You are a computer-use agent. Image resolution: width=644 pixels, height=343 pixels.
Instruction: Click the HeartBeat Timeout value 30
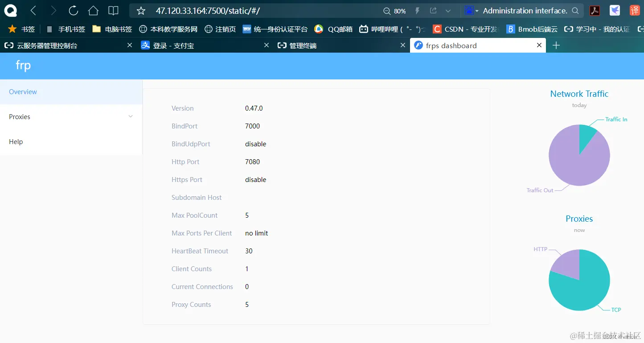pos(249,251)
